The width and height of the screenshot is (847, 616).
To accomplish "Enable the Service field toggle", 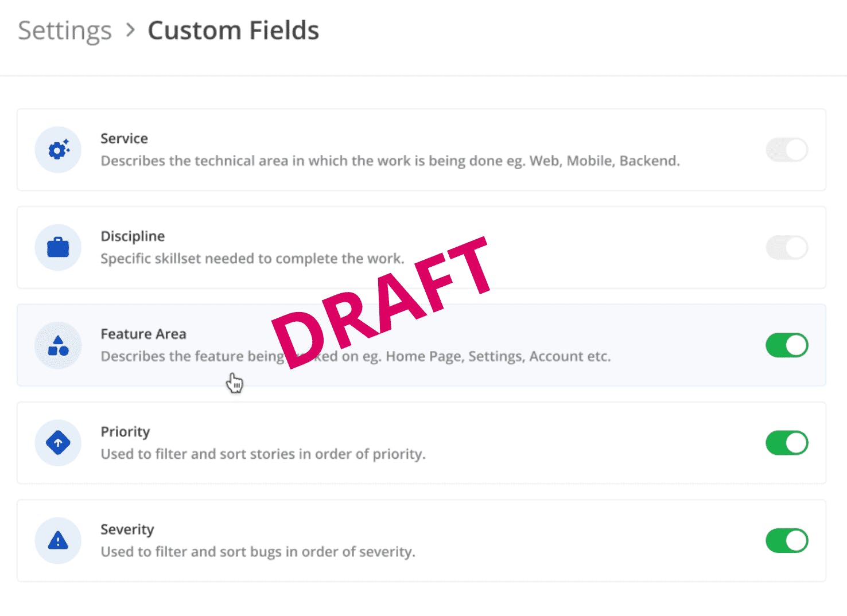I will (787, 150).
